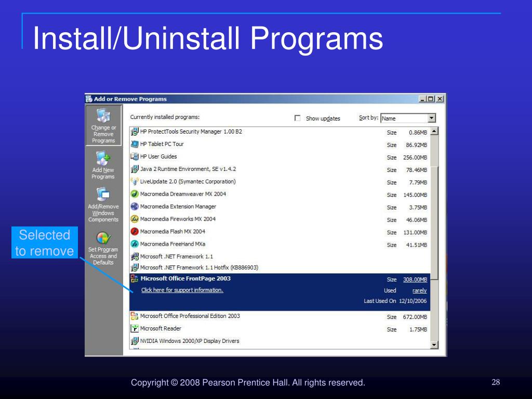Click Macromedia Flash MX 2004 icon

(135, 231)
